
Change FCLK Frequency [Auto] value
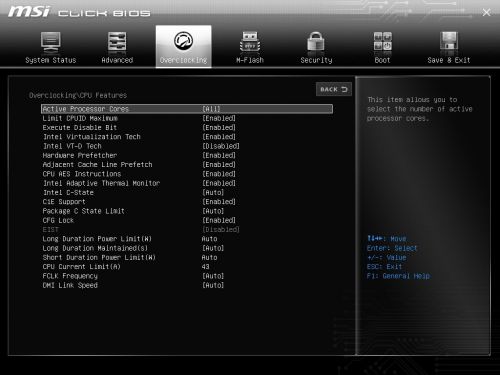(213, 276)
